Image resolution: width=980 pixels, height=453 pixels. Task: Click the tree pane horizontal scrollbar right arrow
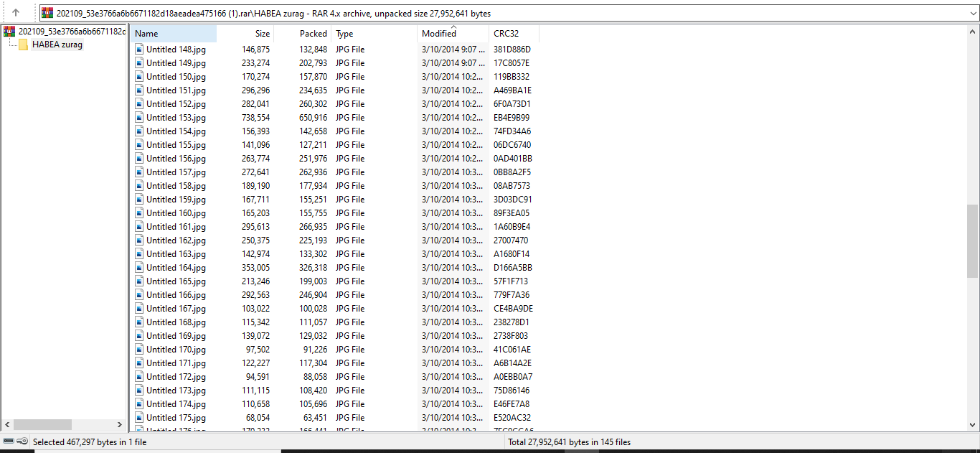(120, 425)
